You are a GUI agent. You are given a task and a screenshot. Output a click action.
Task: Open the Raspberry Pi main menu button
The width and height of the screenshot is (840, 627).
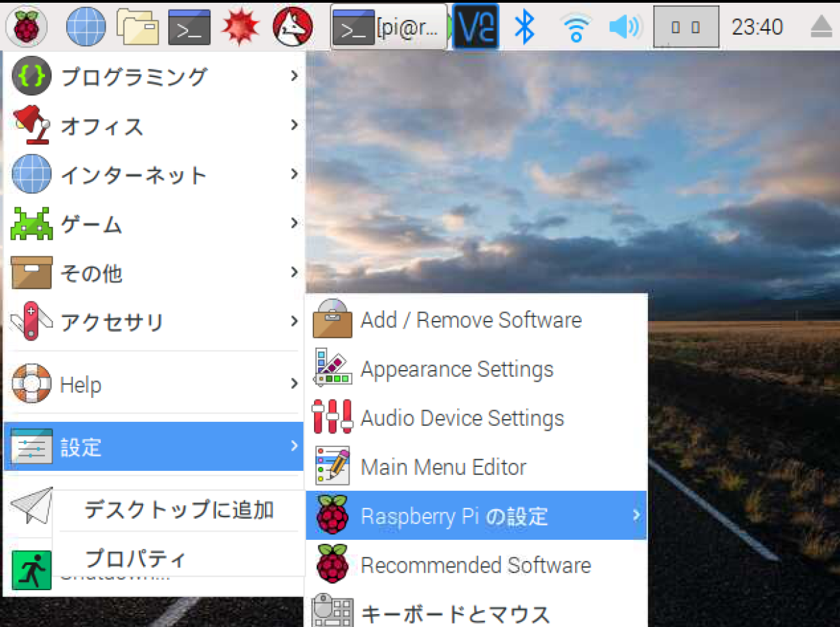click(x=26, y=26)
